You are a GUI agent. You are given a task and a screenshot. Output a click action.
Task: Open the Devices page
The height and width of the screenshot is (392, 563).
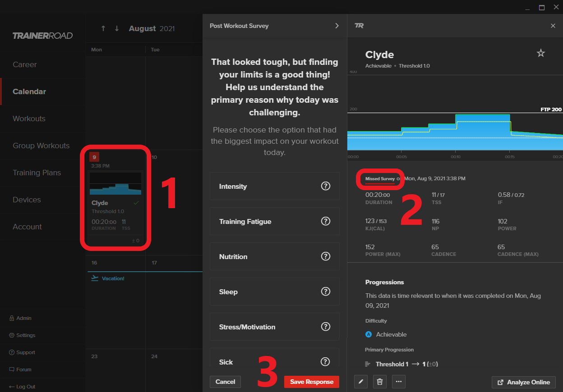[27, 200]
